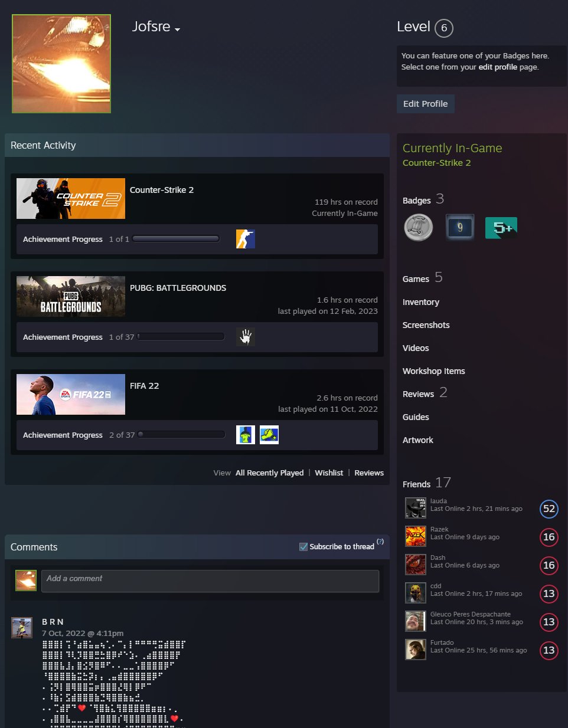Viewport: 568px width, 728px height.
Task: Open Reviews link under recent activity
Action: point(369,473)
